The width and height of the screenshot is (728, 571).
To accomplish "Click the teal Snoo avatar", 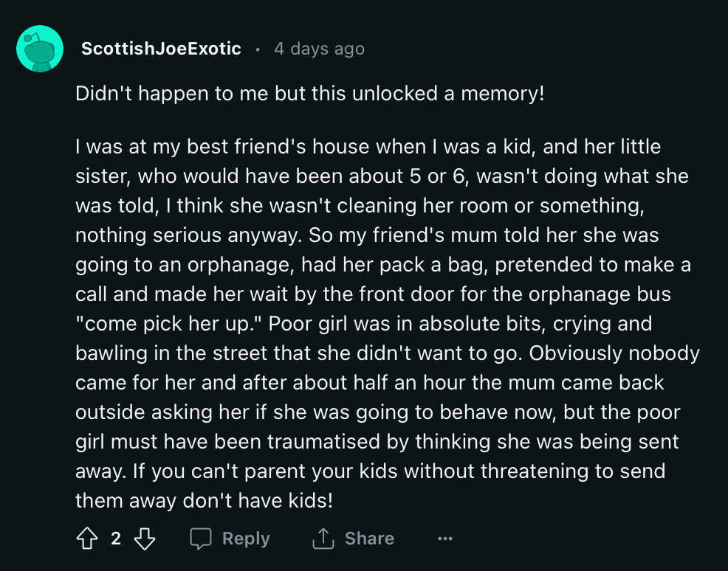I will [x=39, y=49].
